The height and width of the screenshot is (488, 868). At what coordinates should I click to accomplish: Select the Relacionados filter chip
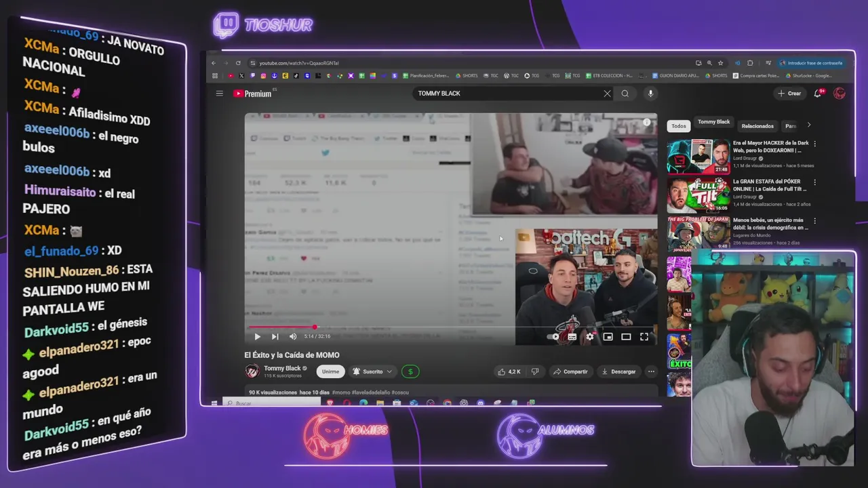point(757,126)
